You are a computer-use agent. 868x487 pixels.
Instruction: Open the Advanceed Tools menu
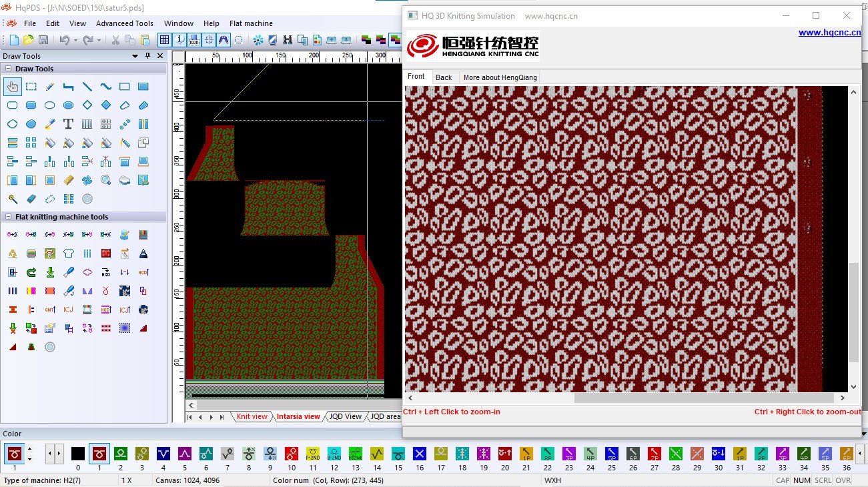click(x=124, y=23)
